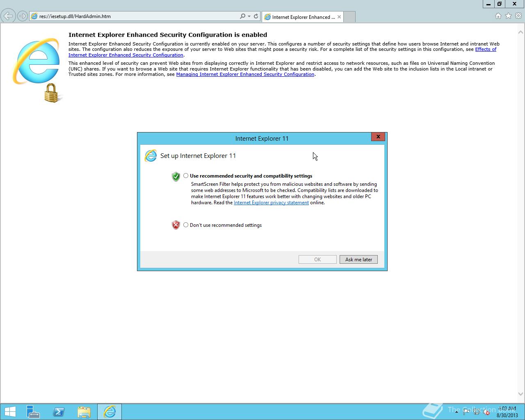Viewport: 525px width, 420px height.
Task: Close the Internet Explorer 11 setup dialog
Action: pyautogui.click(x=378, y=137)
